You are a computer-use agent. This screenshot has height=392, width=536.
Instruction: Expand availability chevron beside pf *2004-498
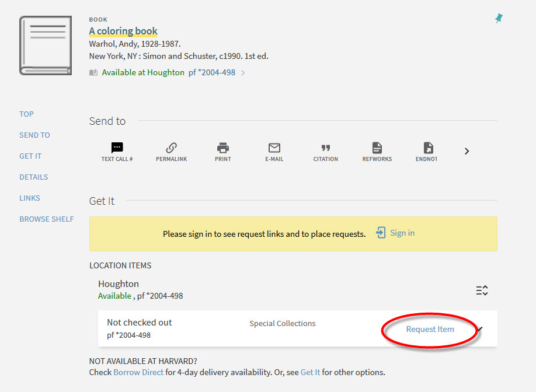[x=243, y=73]
